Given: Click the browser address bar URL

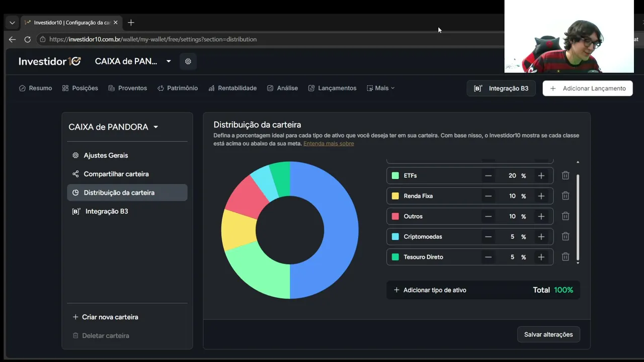Looking at the screenshot, I should 153,39.
